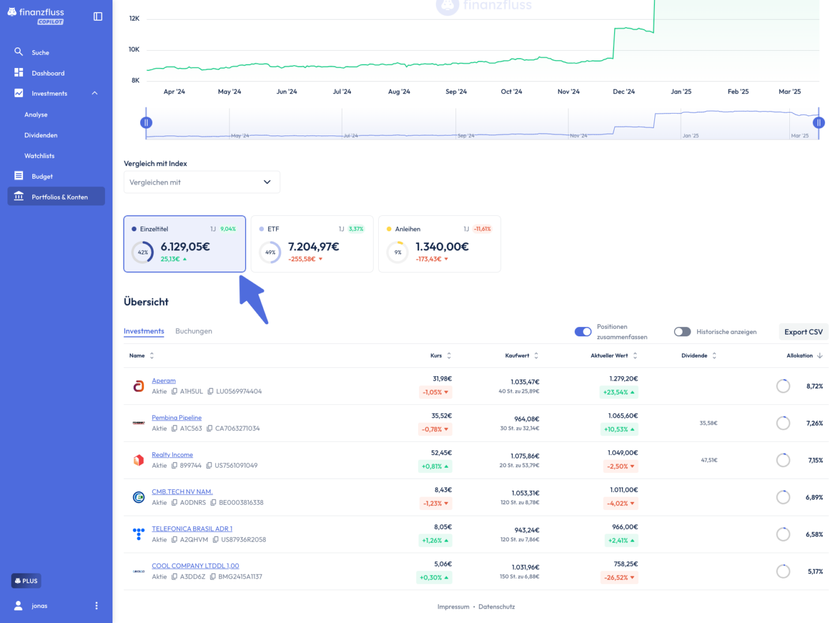Select the Investments tab
This screenshot has height=623, width=840.
[x=144, y=331]
